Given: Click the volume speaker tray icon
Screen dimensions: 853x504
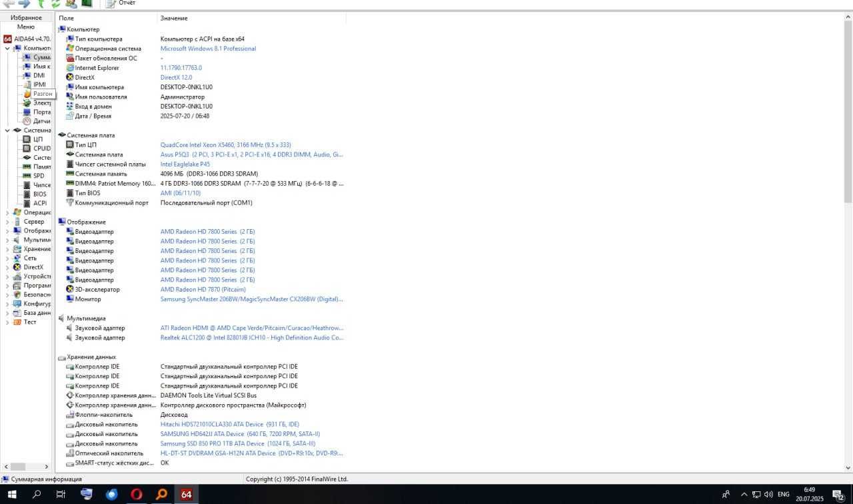Looking at the screenshot, I should 768,495.
